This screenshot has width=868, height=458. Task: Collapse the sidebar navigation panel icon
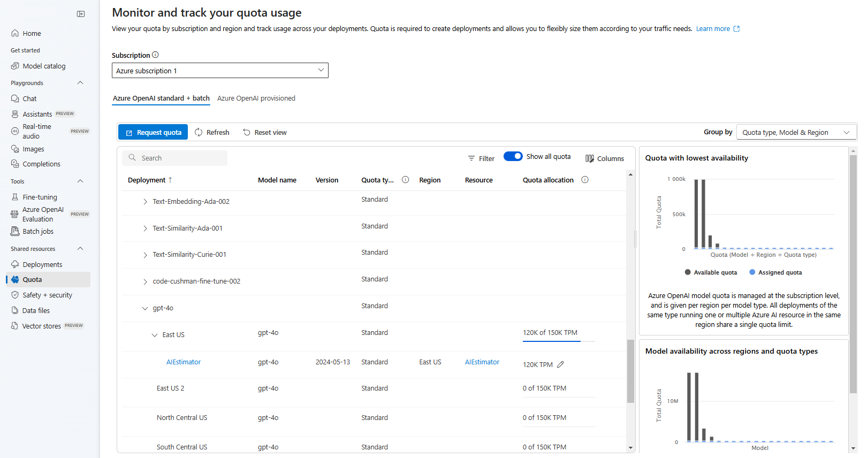[81, 14]
